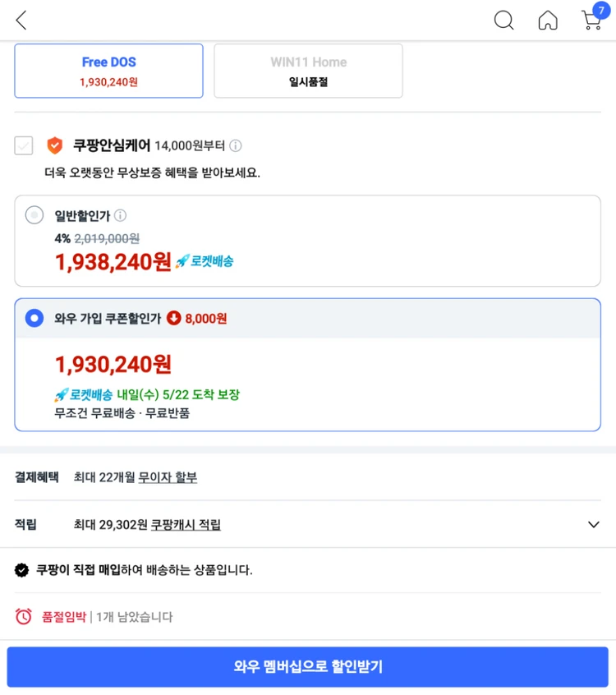
Task: Choose the Free DOS option tab
Action: click(x=108, y=71)
